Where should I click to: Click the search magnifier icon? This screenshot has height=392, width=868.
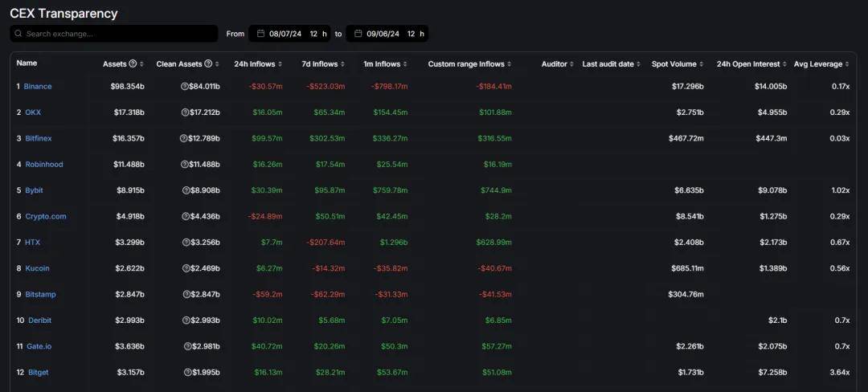click(x=18, y=34)
